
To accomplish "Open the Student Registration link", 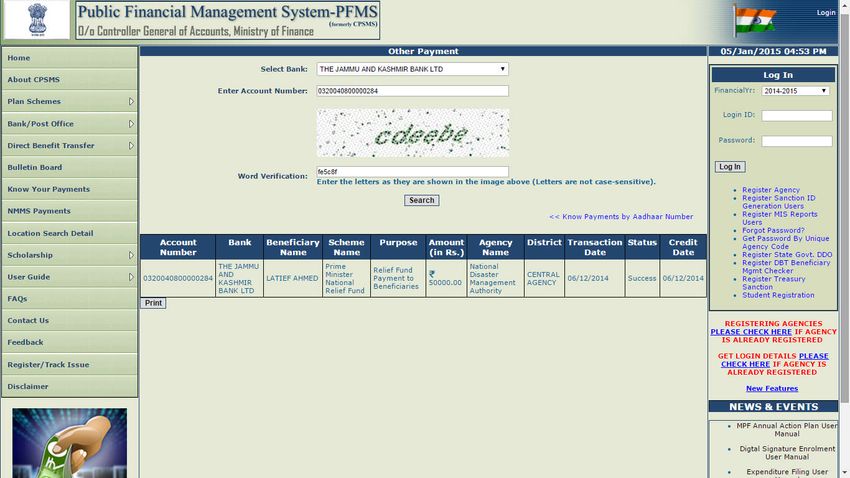I will tap(778, 295).
